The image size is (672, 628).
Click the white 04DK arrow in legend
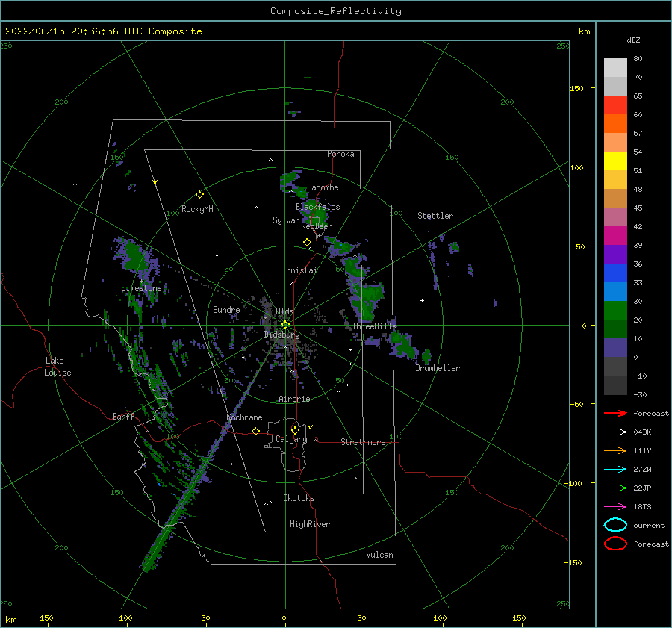point(615,432)
